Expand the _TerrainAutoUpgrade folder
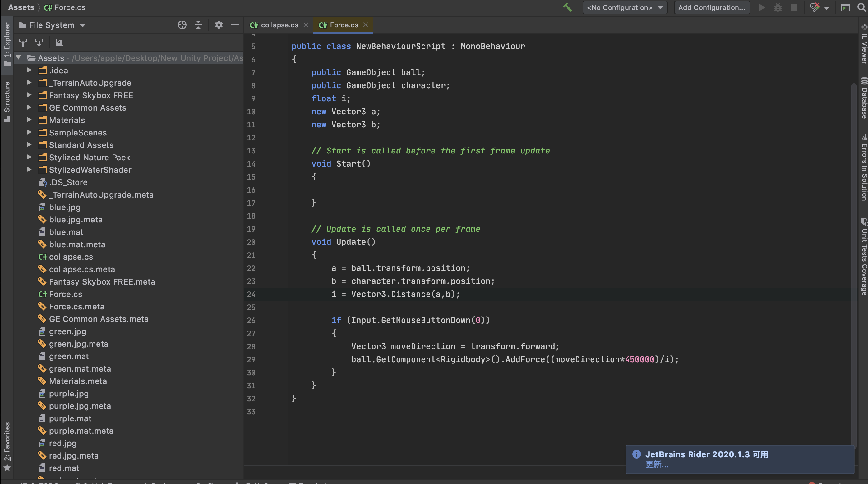The image size is (868, 484). [29, 83]
